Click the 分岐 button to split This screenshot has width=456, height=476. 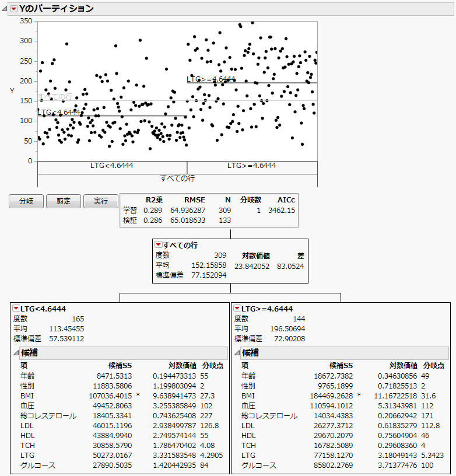click(26, 201)
